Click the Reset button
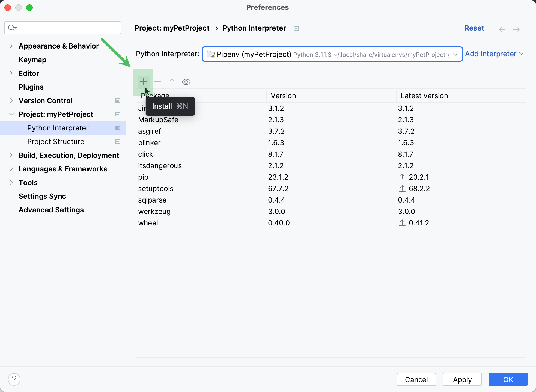536x392 pixels. (x=474, y=28)
